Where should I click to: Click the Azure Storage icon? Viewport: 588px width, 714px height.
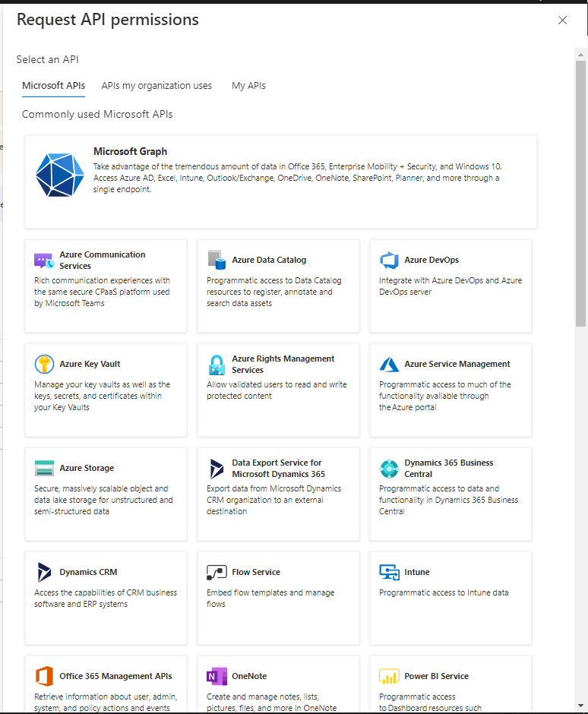pos(44,468)
